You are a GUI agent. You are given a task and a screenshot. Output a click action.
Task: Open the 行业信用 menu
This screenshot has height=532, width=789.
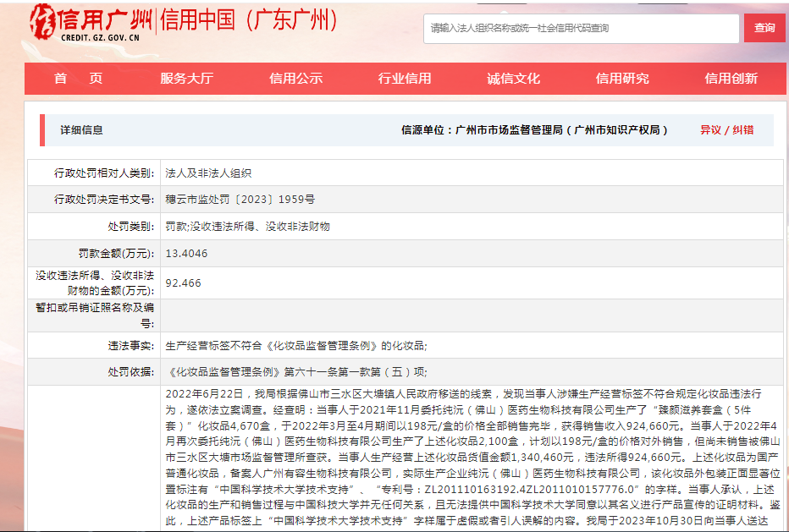coord(404,78)
